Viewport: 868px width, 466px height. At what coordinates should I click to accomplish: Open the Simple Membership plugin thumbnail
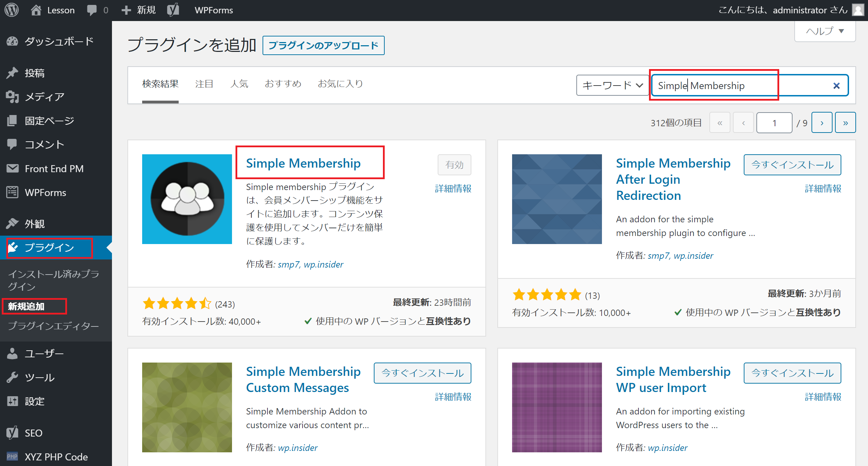point(187,199)
